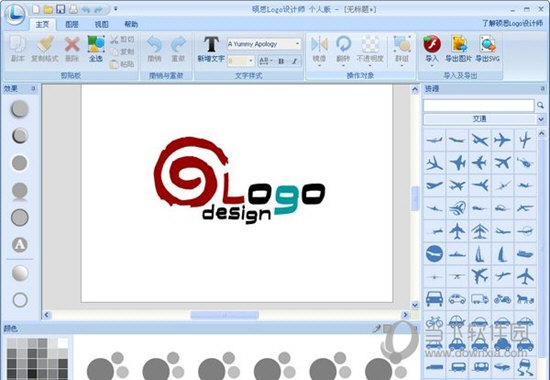This screenshot has width=550, height=380.
Task: Toggle bold B text formatting
Action: (x=281, y=61)
